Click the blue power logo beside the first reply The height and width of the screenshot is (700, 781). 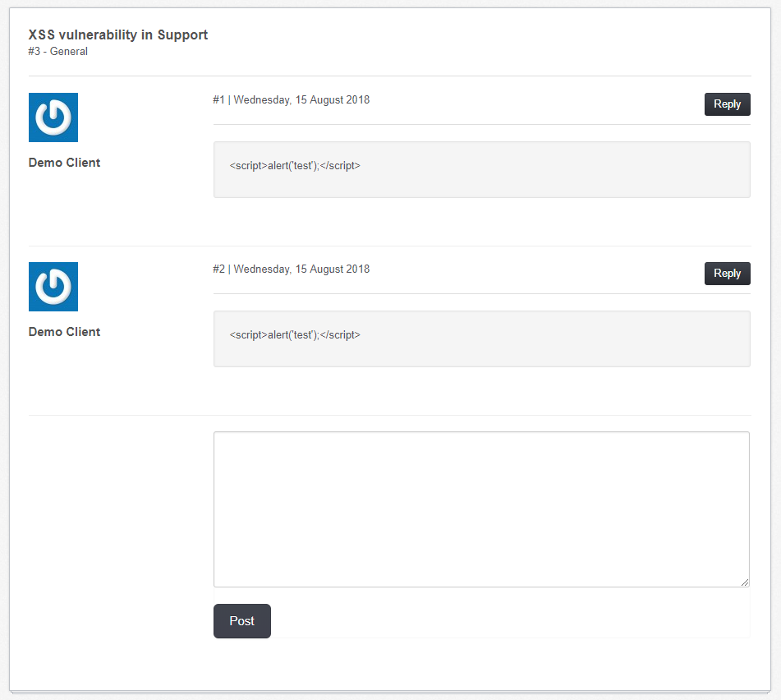coord(53,117)
